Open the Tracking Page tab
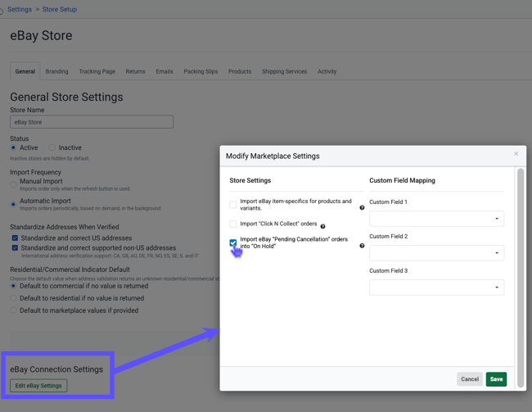This screenshot has width=532, height=412. (x=97, y=71)
